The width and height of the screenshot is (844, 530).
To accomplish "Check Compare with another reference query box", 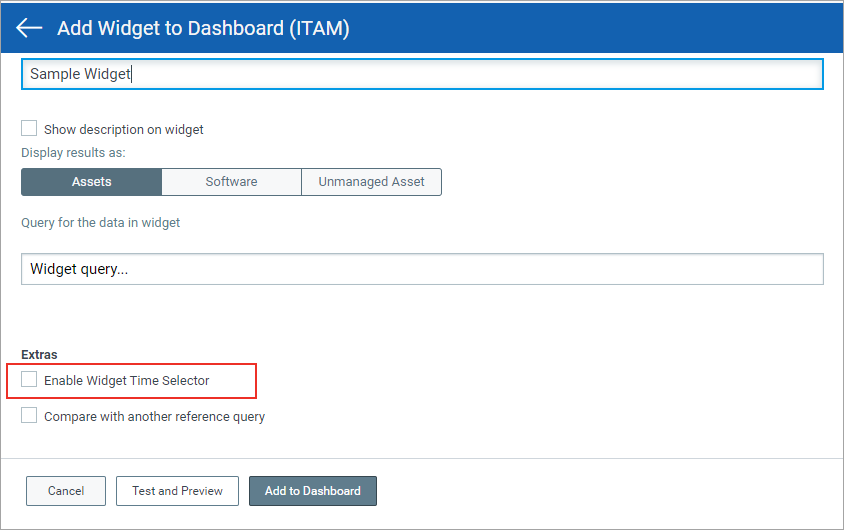I will click(x=29, y=416).
